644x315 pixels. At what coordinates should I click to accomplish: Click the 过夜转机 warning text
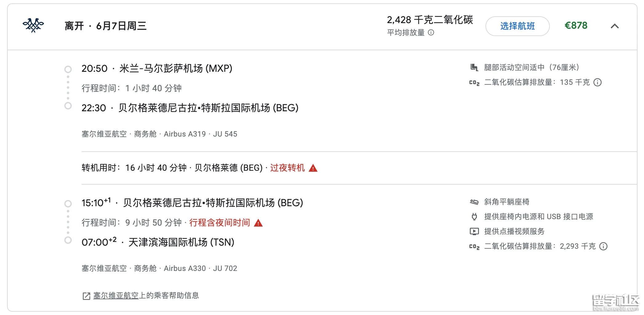point(287,168)
